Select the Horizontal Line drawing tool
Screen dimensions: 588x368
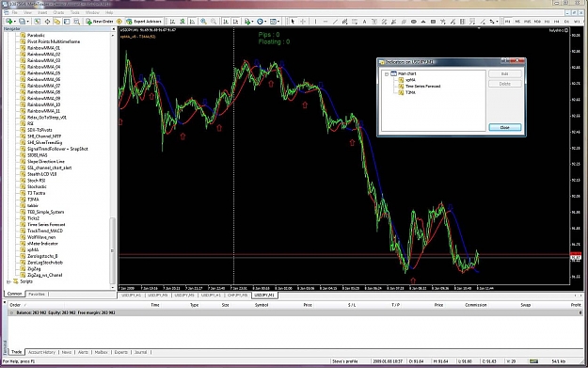(326, 22)
